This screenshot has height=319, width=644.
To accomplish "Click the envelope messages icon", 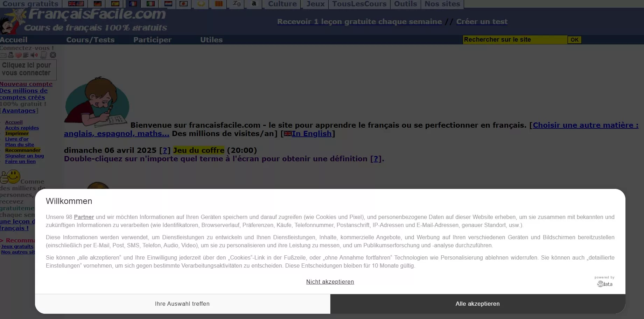I will point(3,55).
